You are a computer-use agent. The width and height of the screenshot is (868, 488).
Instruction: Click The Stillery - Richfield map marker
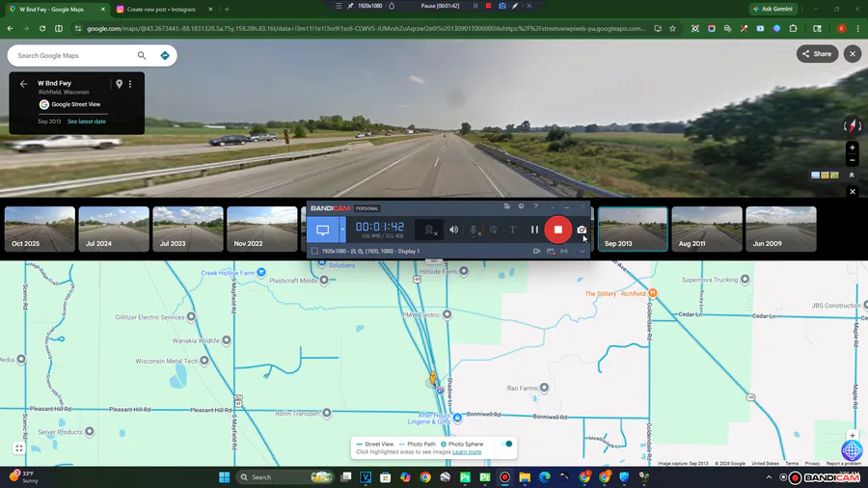(653, 292)
